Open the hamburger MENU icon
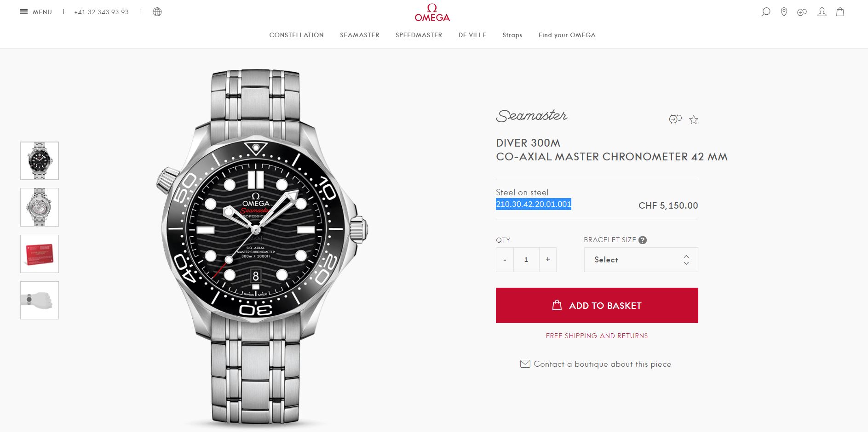Screen dimensions: 868x432 [x=24, y=12]
